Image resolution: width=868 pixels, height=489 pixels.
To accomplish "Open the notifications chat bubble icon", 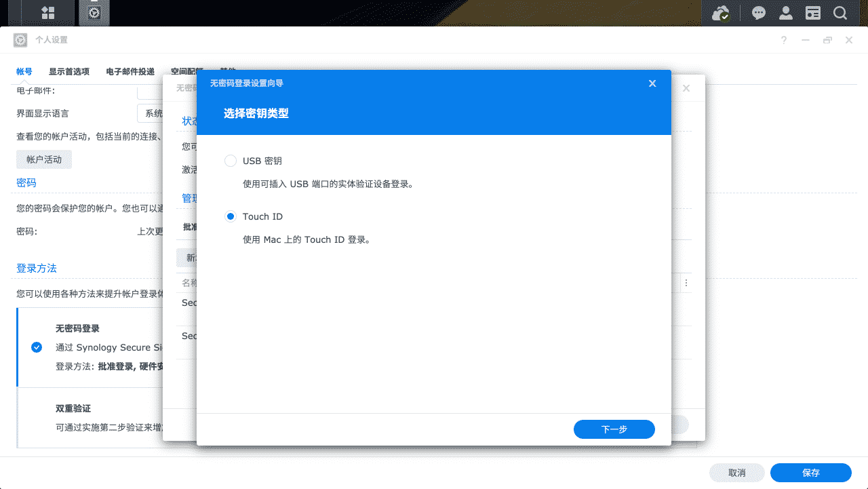I will pos(759,13).
